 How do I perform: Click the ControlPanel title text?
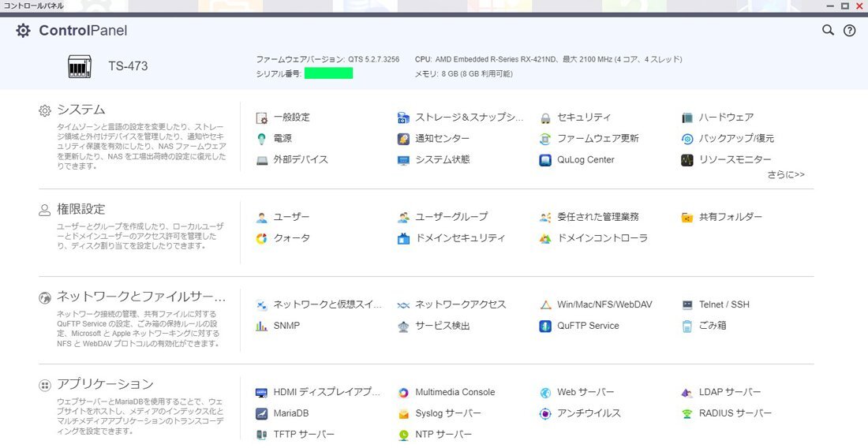83,31
